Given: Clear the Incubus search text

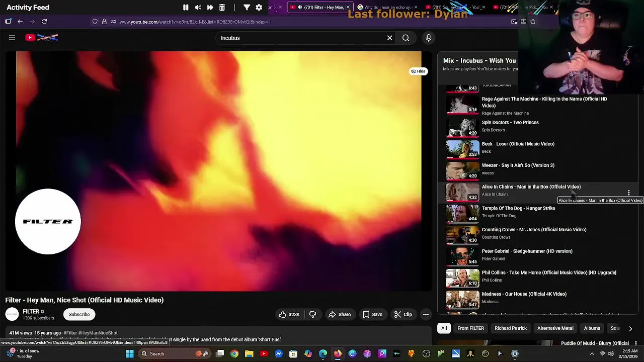Looking at the screenshot, I should pos(389,38).
